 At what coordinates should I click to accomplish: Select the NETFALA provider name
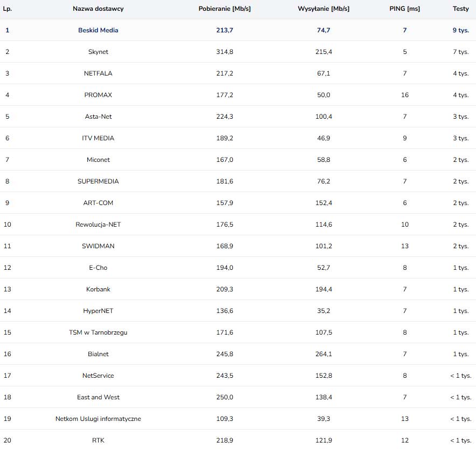98,73
